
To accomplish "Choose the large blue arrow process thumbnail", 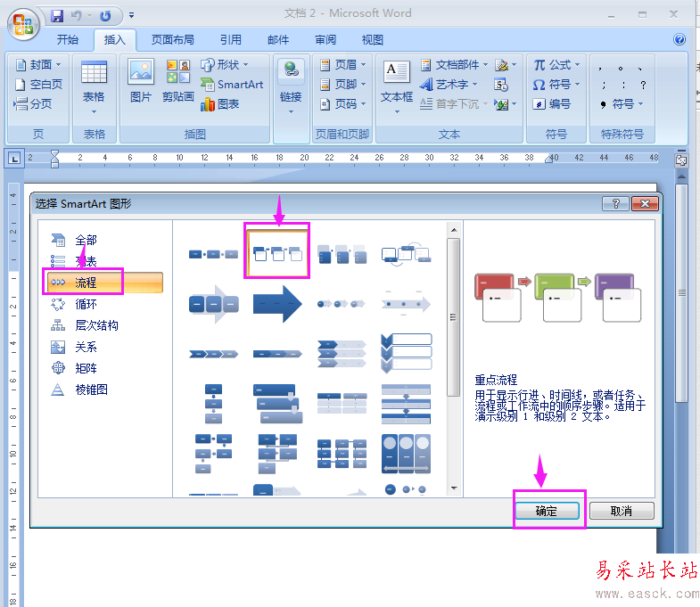I will click(x=277, y=305).
